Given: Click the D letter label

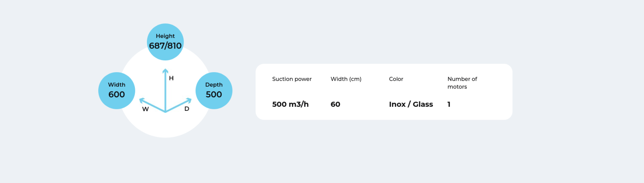Looking at the screenshot, I should (x=187, y=109).
